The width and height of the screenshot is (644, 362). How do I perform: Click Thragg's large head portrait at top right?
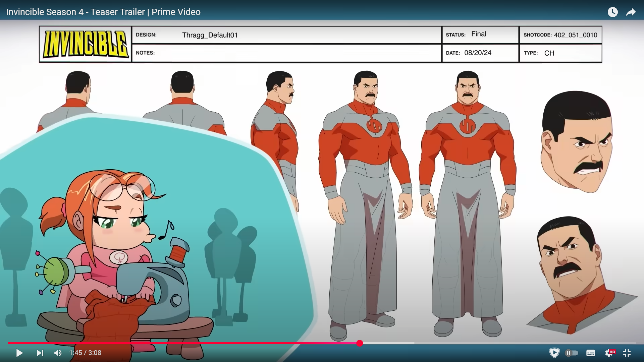click(x=576, y=142)
